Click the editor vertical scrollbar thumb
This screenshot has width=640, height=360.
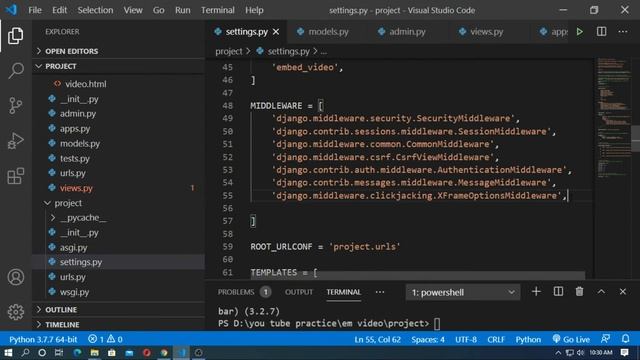click(x=636, y=139)
